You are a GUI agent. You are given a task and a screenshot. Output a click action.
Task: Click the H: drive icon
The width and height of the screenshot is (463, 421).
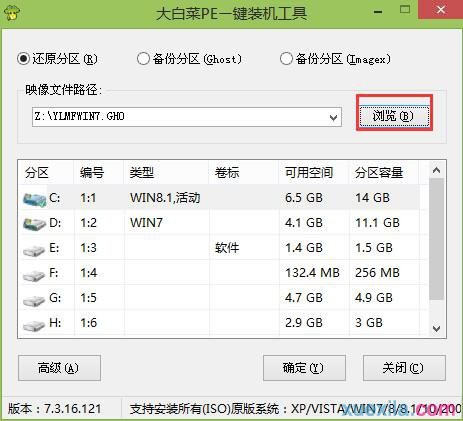(34, 325)
